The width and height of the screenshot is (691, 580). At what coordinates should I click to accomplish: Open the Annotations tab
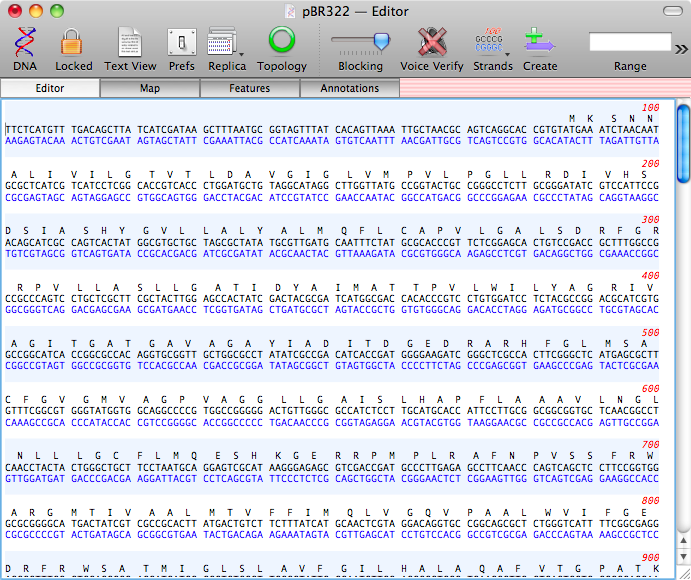349,88
